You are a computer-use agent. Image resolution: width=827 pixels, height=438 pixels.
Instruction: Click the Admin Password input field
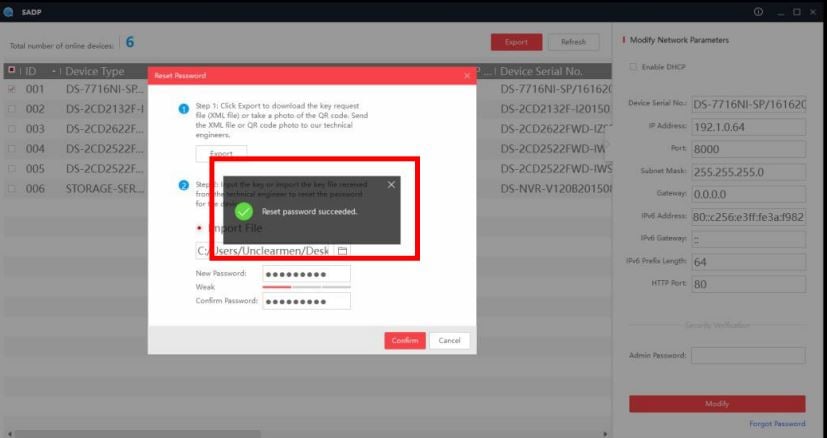(x=747, y=355)
